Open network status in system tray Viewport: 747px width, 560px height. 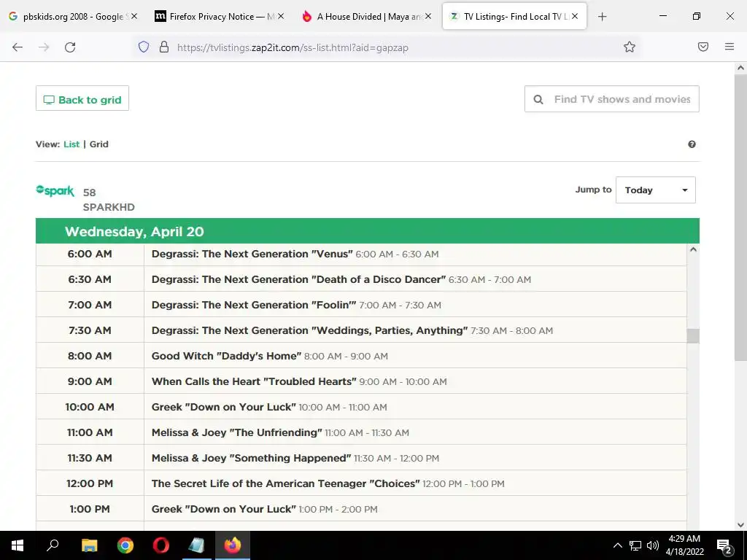(635, 545)
